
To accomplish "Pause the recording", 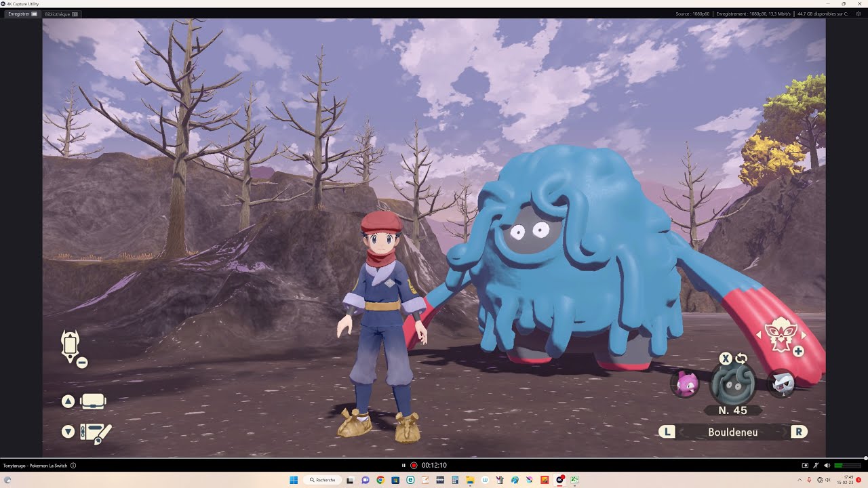I will coord(403,466).
